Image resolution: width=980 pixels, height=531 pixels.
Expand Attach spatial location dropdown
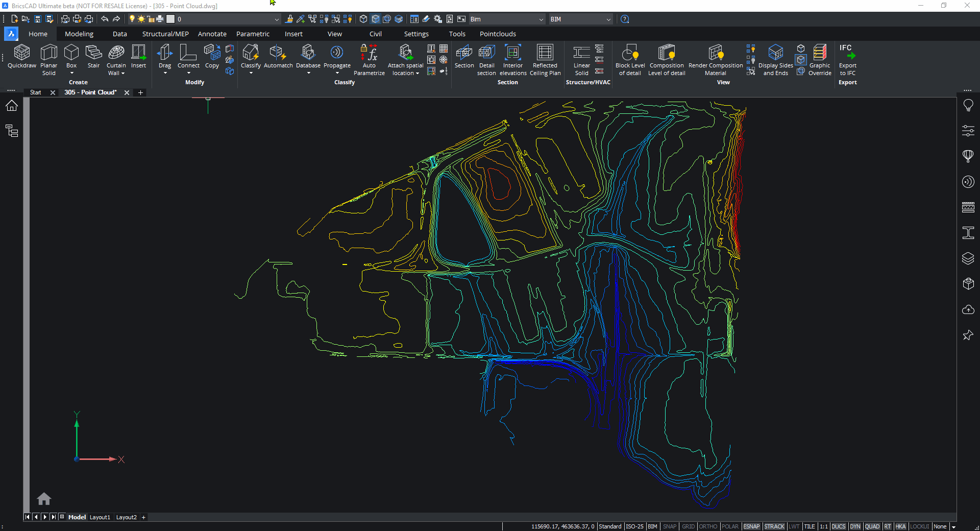pos(418,74)
